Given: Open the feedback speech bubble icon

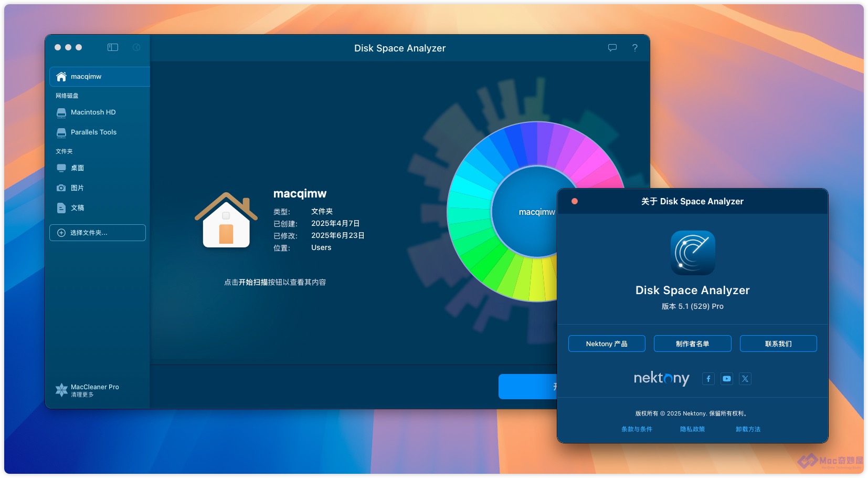Looking at the screenshot, I should (x=612, y=48).
